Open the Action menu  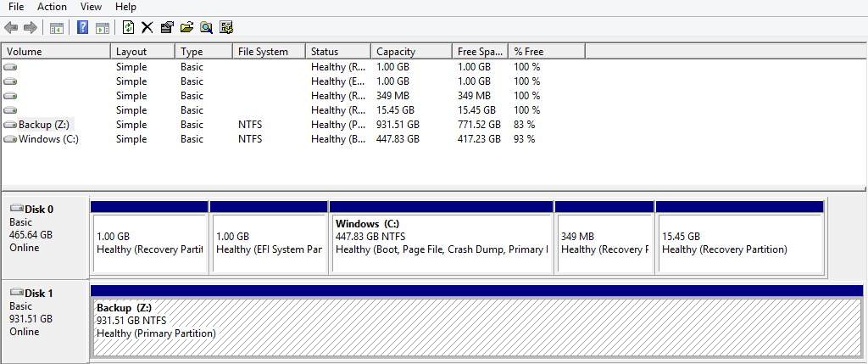click(52, 7)
